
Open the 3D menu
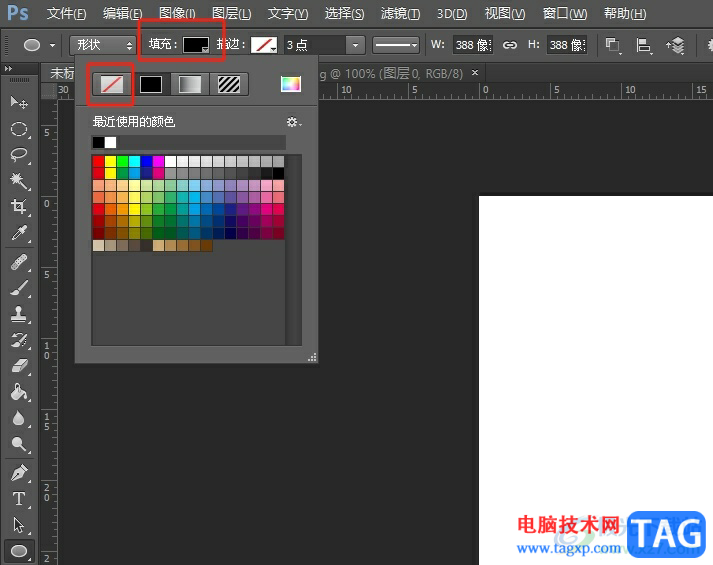(452, 14)
